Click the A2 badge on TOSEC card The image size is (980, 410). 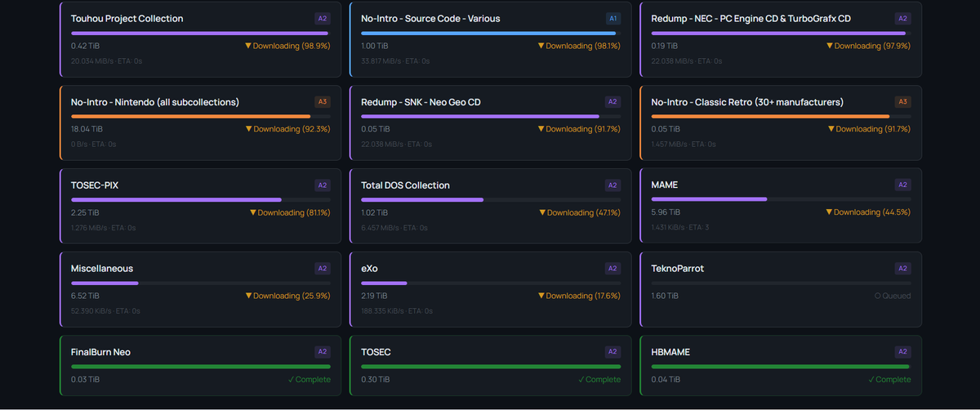coord(612,352)
